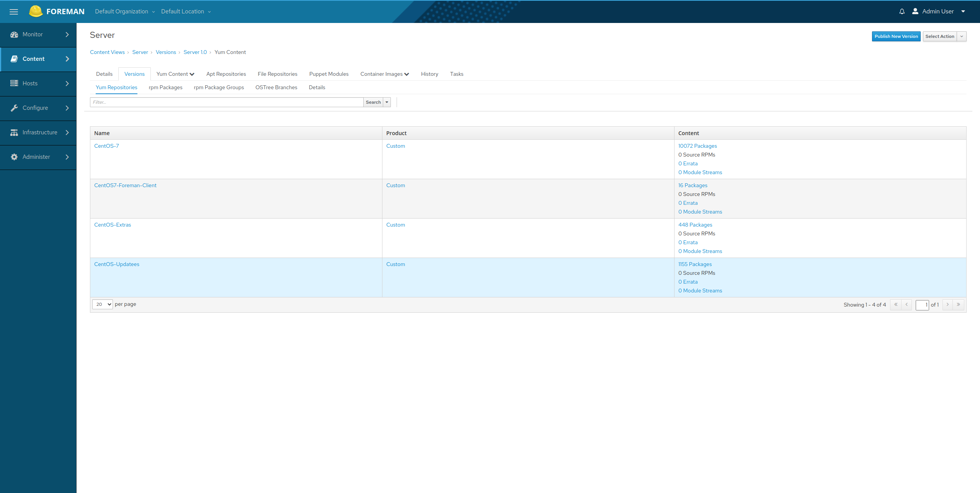Open Custom product for CentOS-Extras
The image size is (980, 493).
(x=395, y=225)
